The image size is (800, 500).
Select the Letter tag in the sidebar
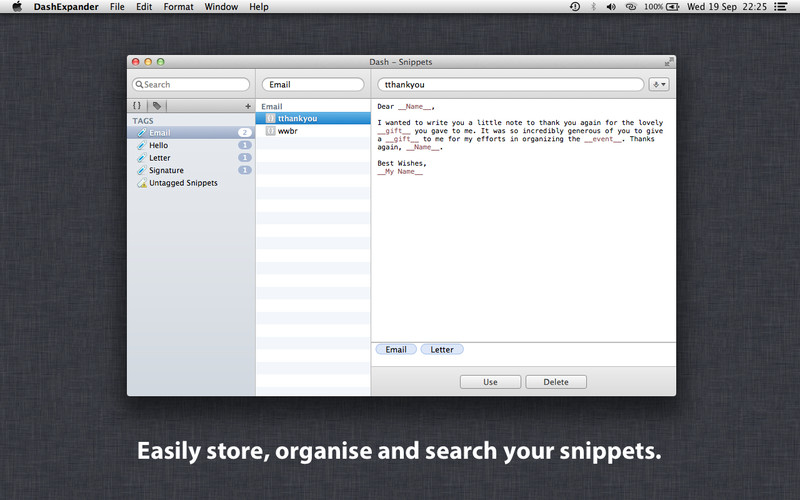[191, 158]
